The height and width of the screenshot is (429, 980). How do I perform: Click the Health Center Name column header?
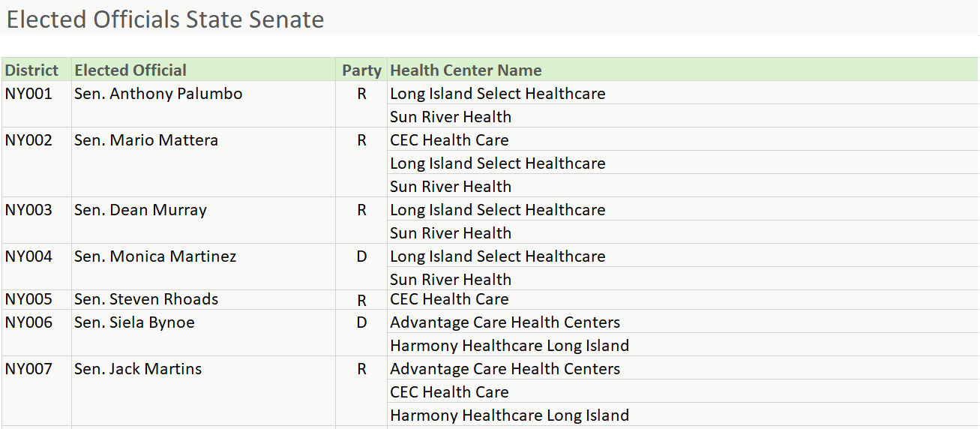(x=466, y=70)
